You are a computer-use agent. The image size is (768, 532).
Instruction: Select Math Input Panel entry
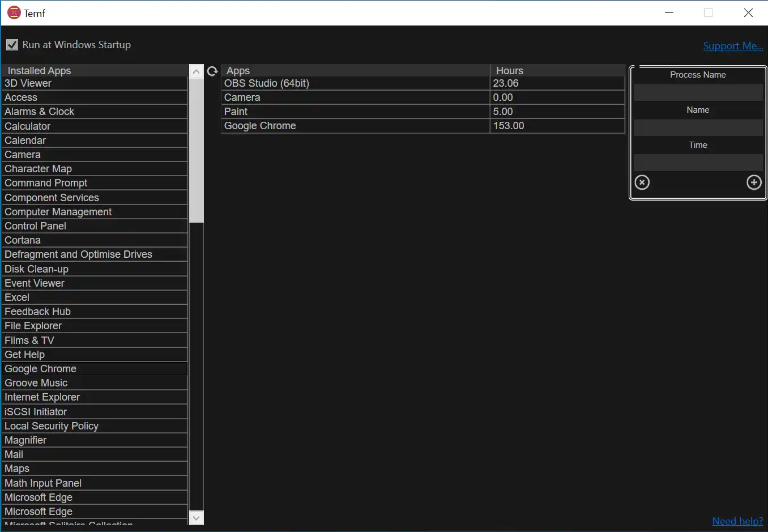click(x=95, y=483)
